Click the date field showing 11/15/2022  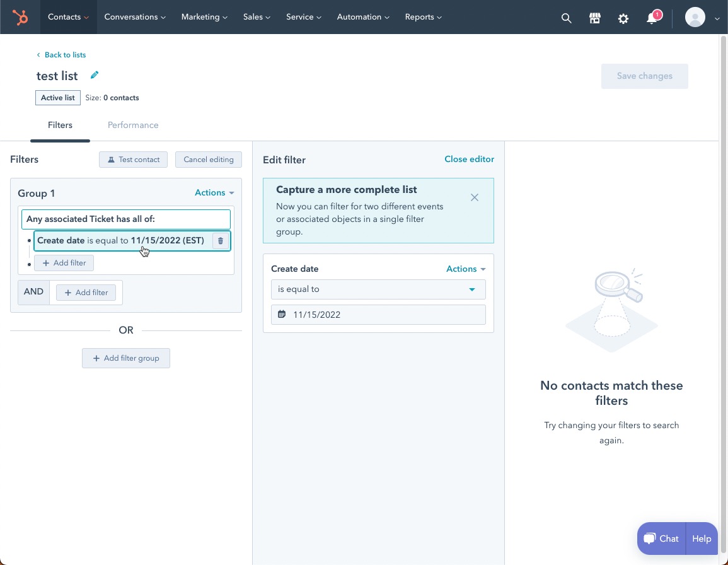click(x=378, y=315)
